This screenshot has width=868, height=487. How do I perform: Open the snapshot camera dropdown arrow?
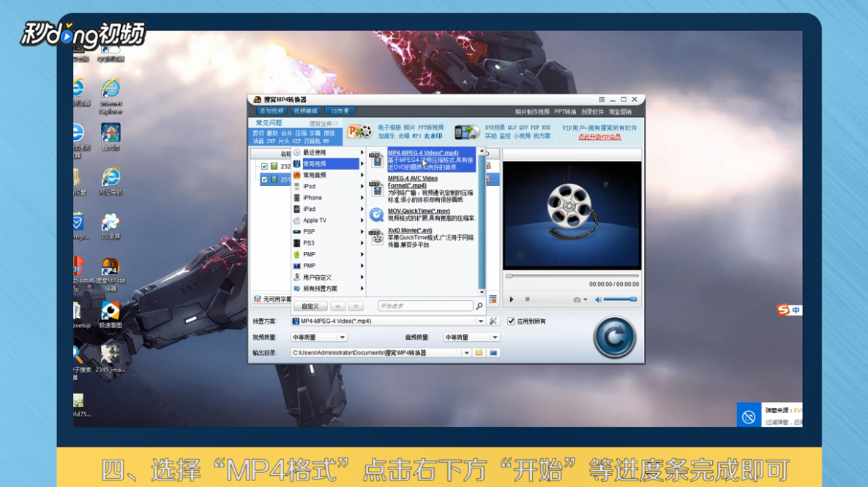(585, 300)
